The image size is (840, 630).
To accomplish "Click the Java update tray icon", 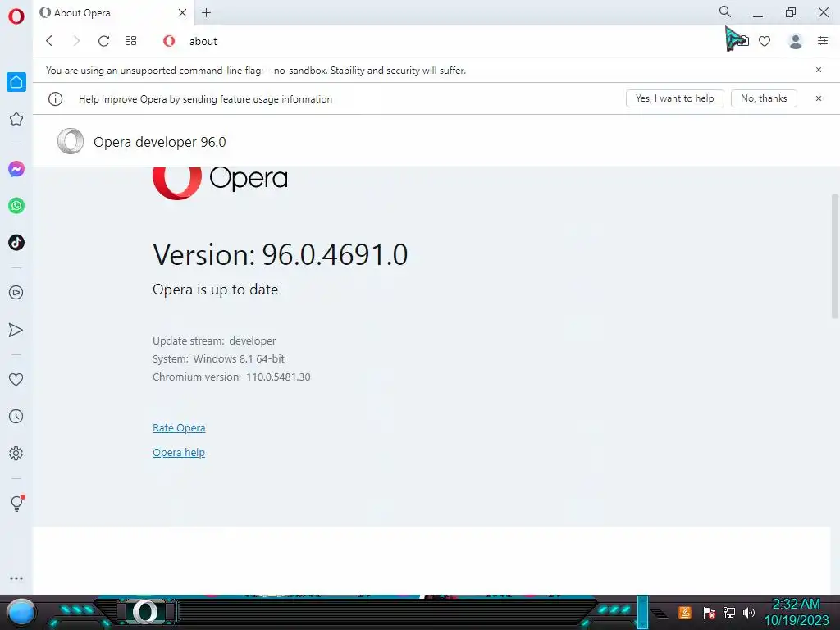I will 685,613.
